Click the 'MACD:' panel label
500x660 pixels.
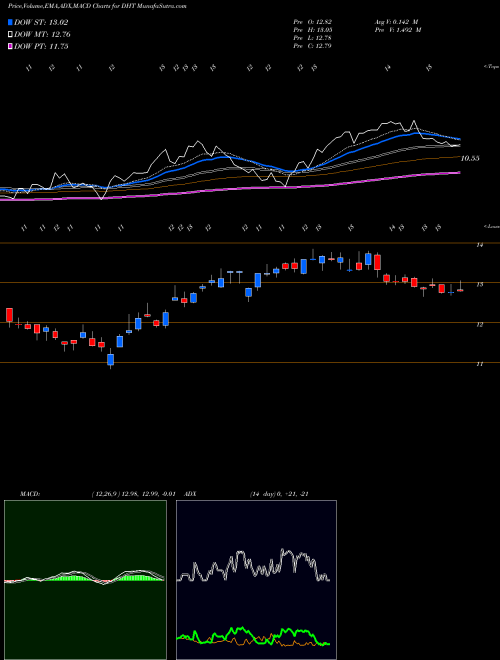click(x=29, y=494)
